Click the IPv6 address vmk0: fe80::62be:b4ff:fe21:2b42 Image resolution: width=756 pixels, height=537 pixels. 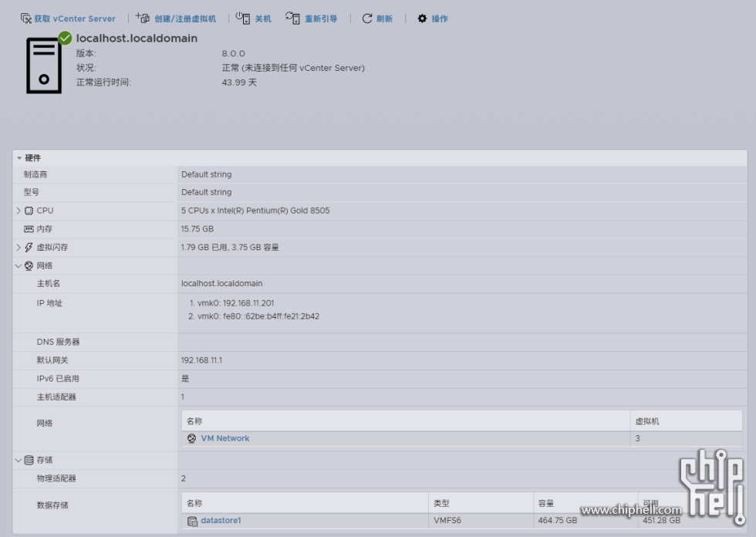click(x=258, y=316)
